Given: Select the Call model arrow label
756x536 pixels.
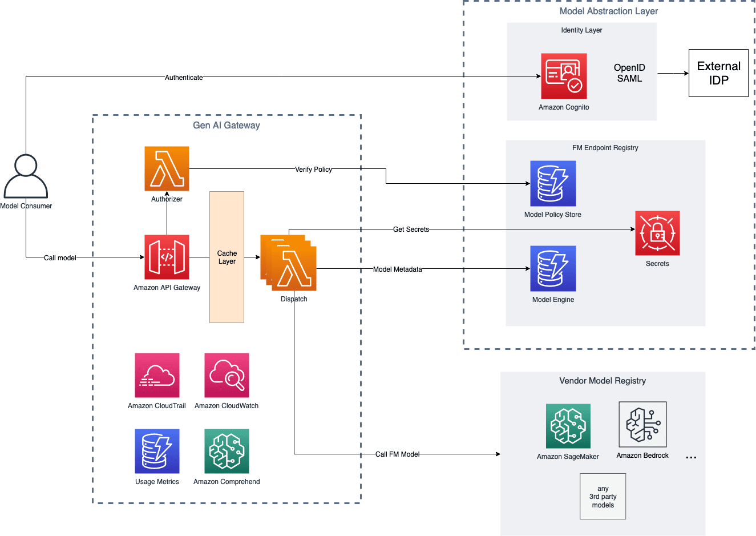Looking at the screenshot, I should coord(60,257).
